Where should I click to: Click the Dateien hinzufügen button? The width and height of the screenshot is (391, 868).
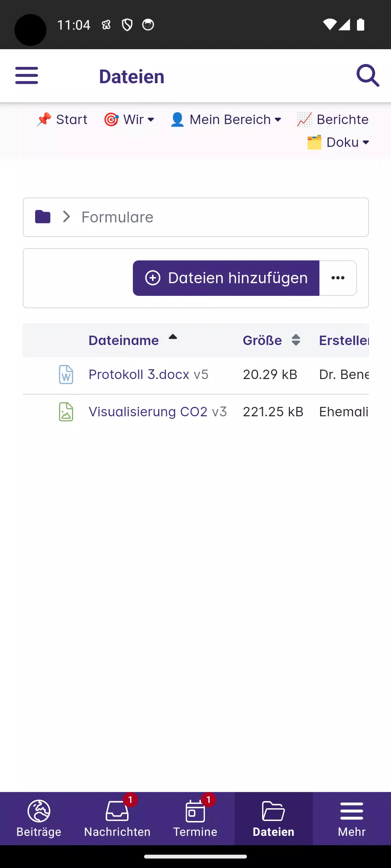pos(226,278)
